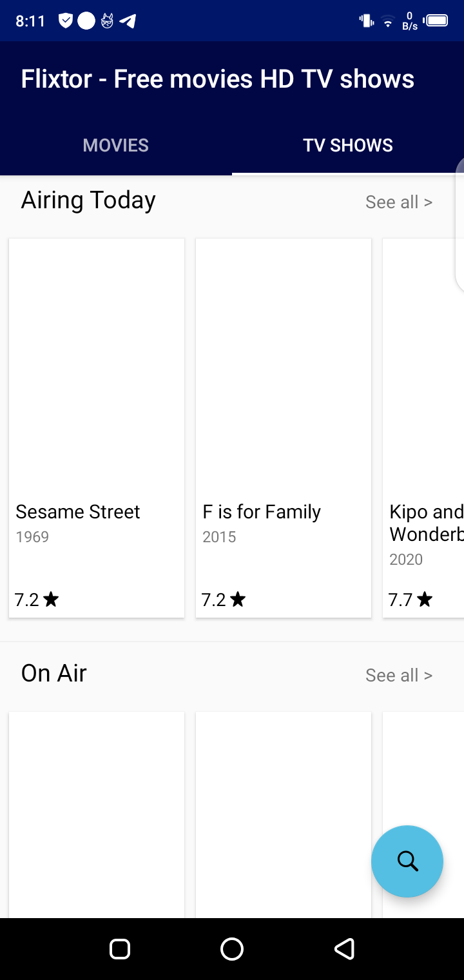464x980 pixels.
Task: Tap the blue search floating button
Action: pyautogui.click(x=407, y=861)
